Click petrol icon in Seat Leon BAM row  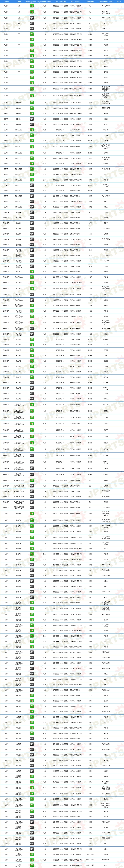32,114
